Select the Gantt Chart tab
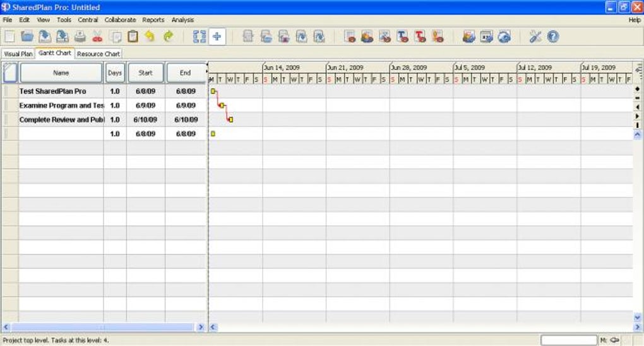644x346 pixels. tap(55, 53)
